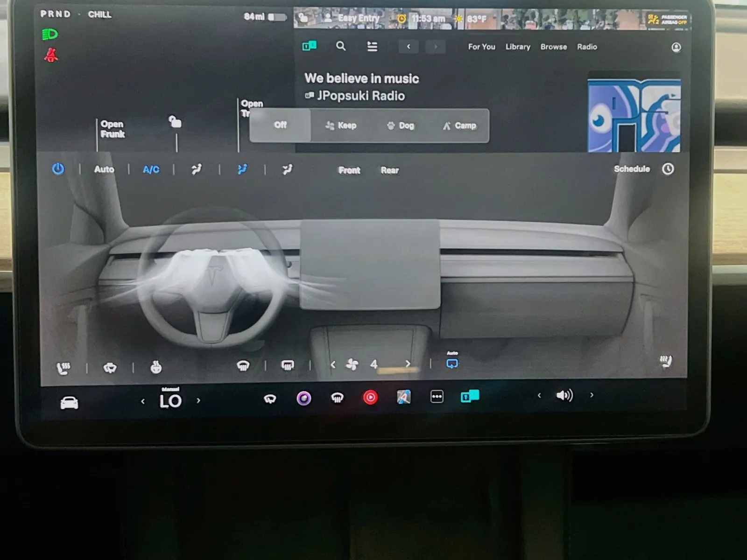747x560 pixels.
Task: Tap the fan icon in climate row
Action: [352, 364]
